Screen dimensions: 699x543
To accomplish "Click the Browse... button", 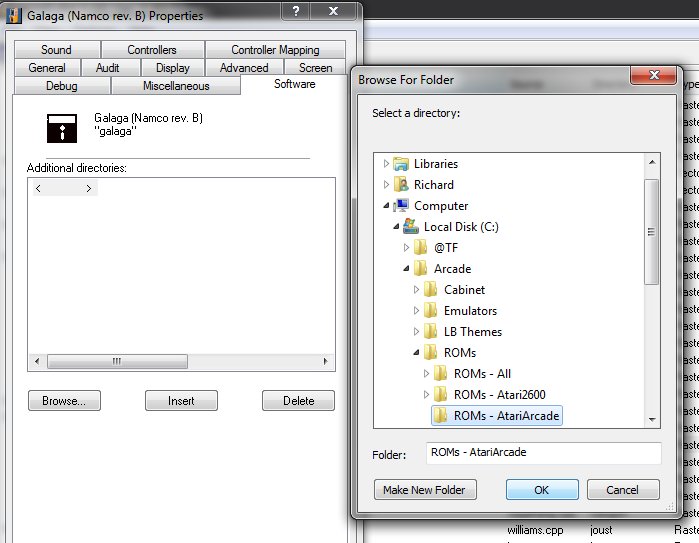I will [x=64, y=400].
